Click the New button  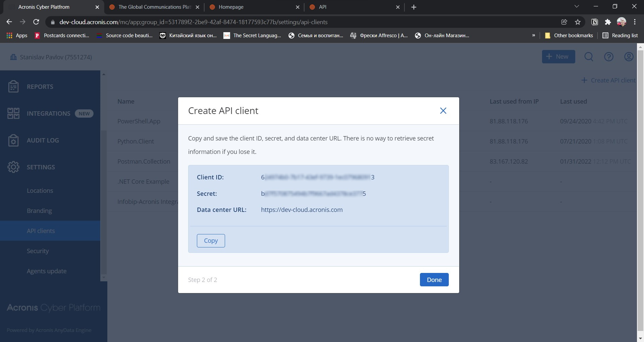[x=558, y=57]
